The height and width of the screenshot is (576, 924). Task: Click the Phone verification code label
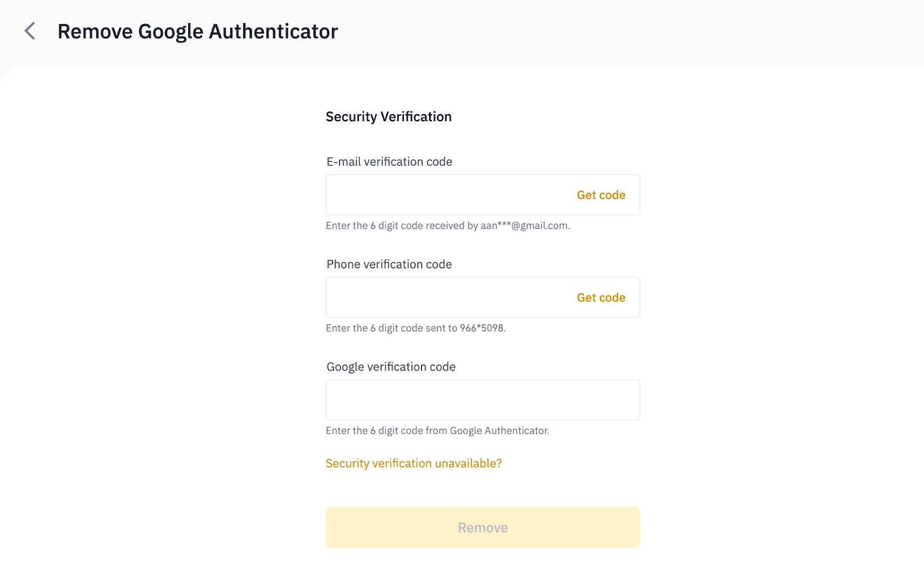click(389, 264)
